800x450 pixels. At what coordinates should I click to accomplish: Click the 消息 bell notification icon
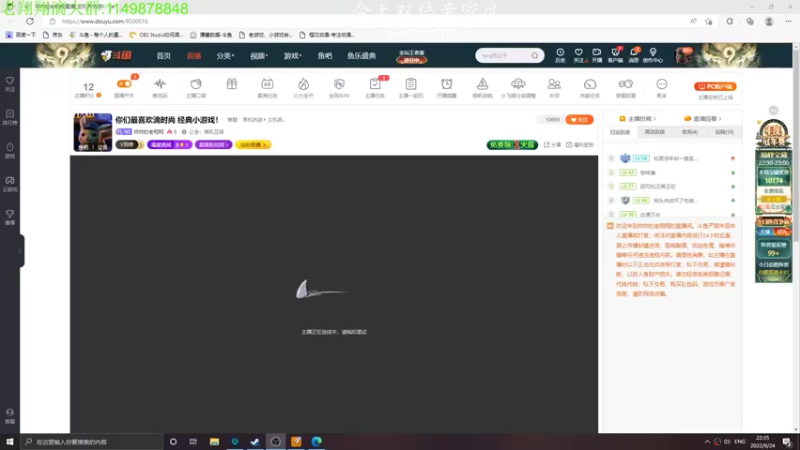pos(634,55)
